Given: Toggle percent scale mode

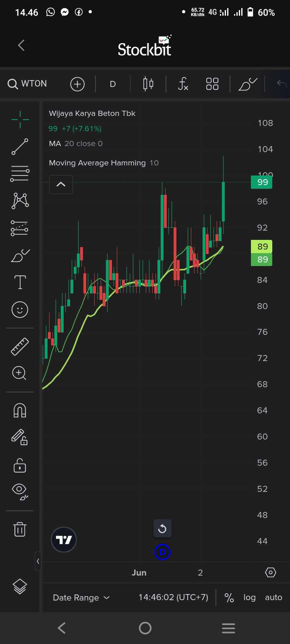Looking at the screenshot, I should pyautogui.click(x=229, y=598).
